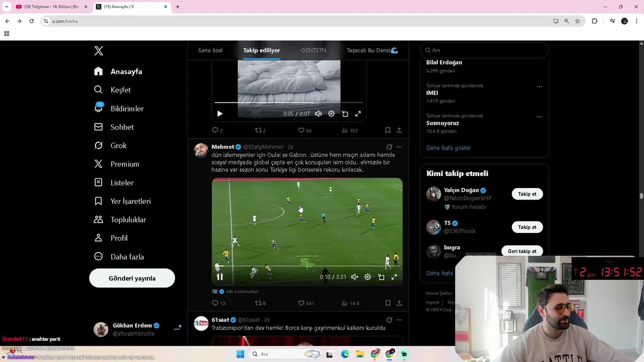Follow Yalçın Doğan with Takip et
This screenshot has width=644, height=362.
coord(527,194)
